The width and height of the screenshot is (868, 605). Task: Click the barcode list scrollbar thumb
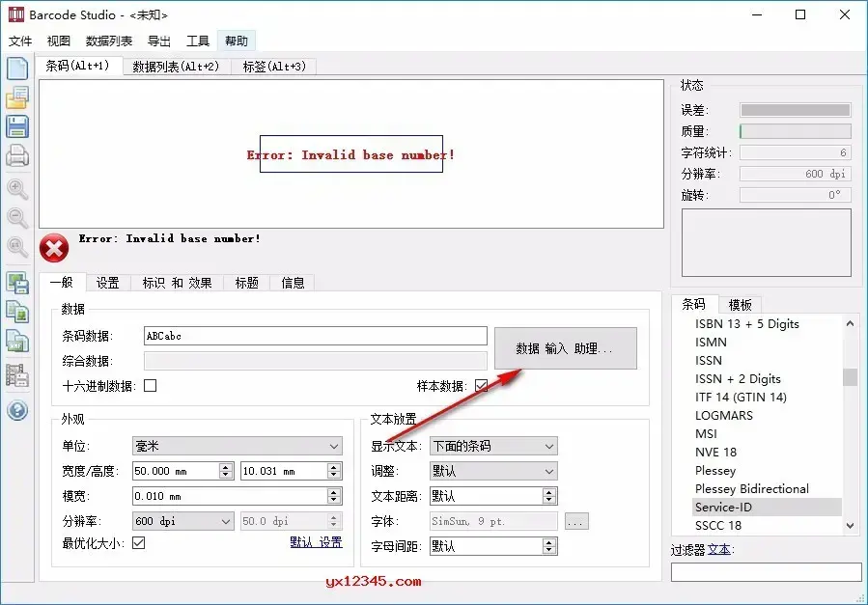(x=850, y=377)
